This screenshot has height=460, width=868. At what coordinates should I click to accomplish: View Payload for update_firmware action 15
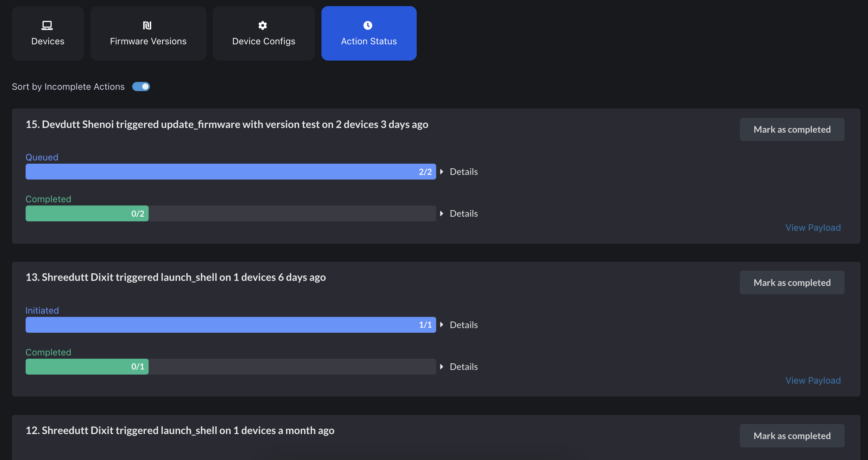coord(813,227)
